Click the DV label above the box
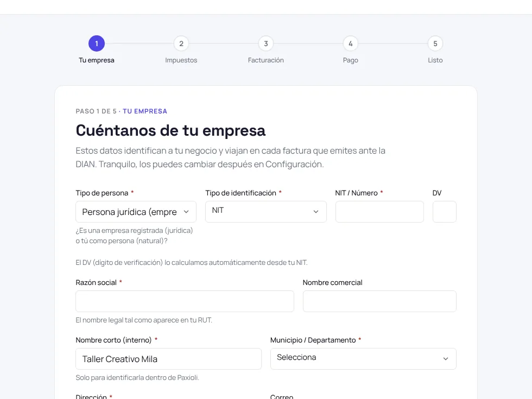The width and height of the screenshot is (532, 399). click(x=437, y=193)
